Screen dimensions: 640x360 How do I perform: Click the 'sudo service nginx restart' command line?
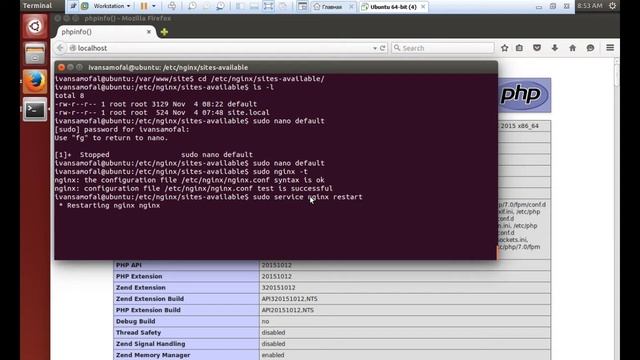click(208, 197)
